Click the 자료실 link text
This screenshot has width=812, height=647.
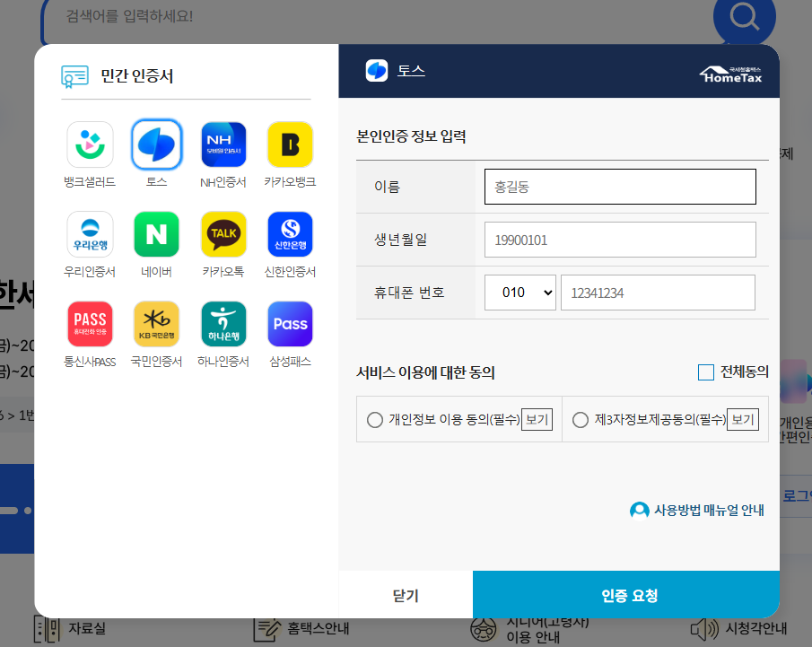point(87,629)
